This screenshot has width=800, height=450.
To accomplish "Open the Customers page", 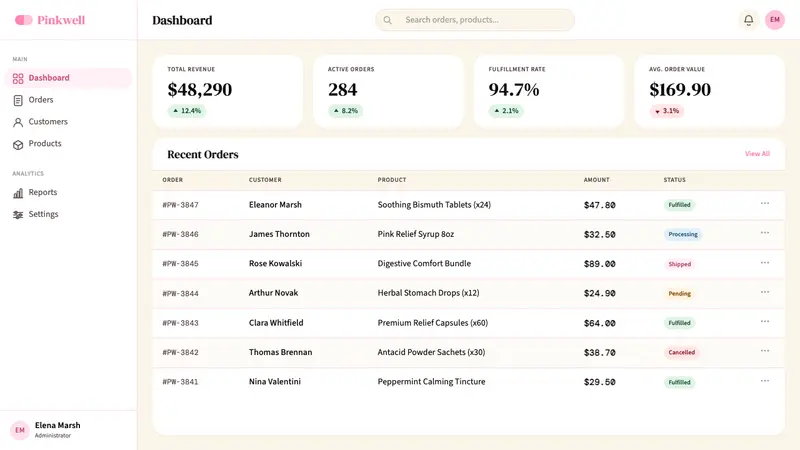I will click(x=68, y=122).
